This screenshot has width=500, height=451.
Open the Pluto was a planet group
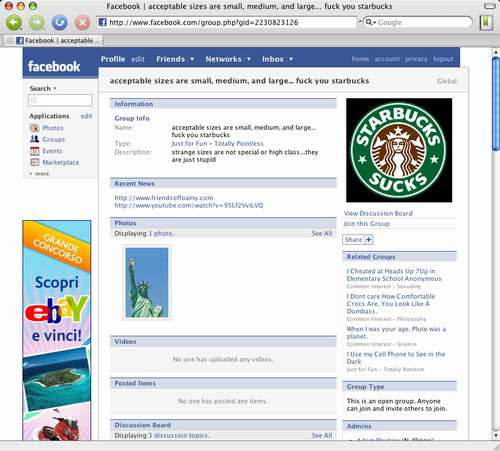396,333
